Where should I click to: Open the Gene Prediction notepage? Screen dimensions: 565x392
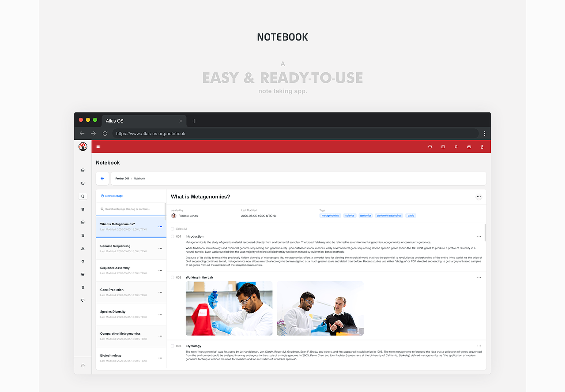click(131, 292)
